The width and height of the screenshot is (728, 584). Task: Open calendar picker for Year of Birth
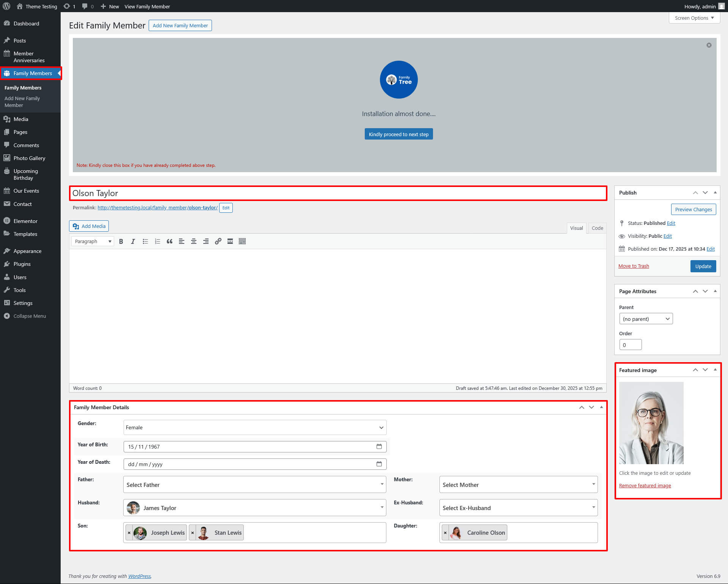[379, 446]
